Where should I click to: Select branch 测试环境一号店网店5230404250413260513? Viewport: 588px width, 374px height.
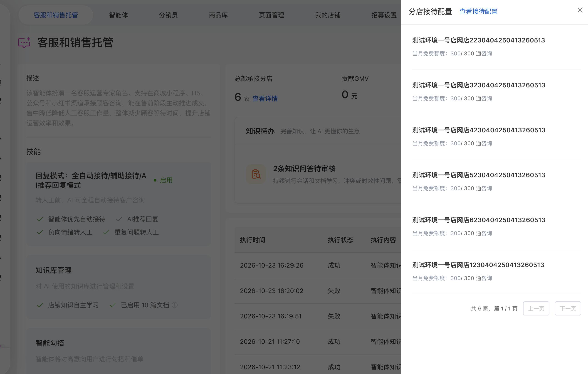(497, 182)
